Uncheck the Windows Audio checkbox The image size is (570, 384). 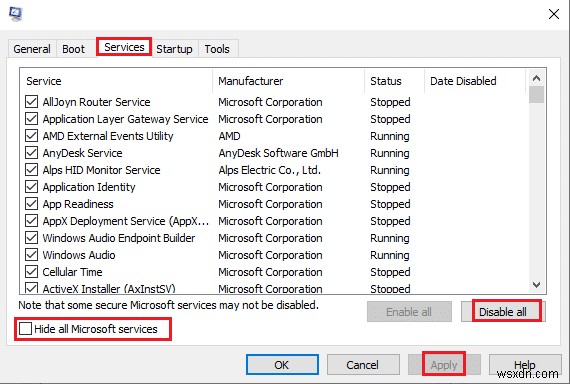pos(32,255)
